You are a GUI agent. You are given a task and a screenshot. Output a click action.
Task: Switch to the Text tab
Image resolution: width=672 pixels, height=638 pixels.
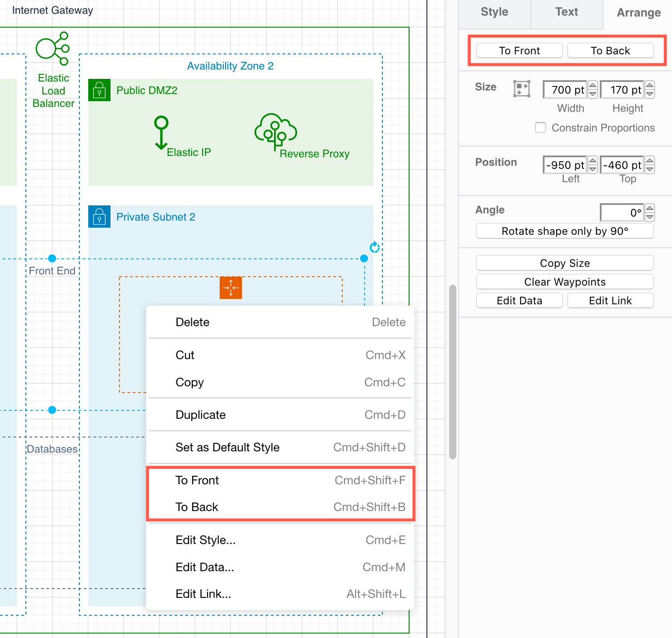point(566,12)
